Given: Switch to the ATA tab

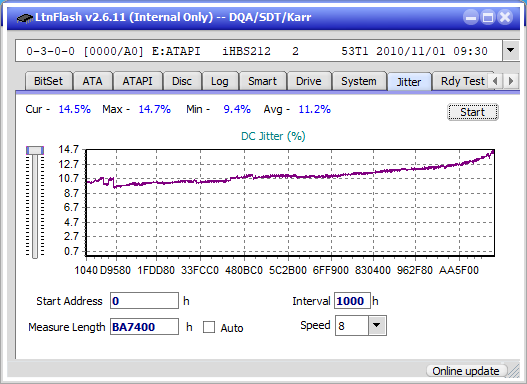Looking at the screenshot, I should click(x=92, y=81).
